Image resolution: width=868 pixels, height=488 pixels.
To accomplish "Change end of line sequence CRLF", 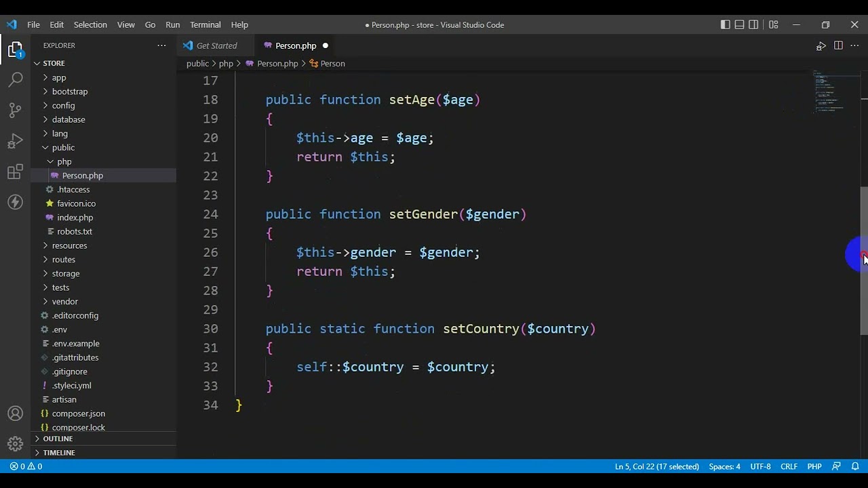I will point(789,466).
